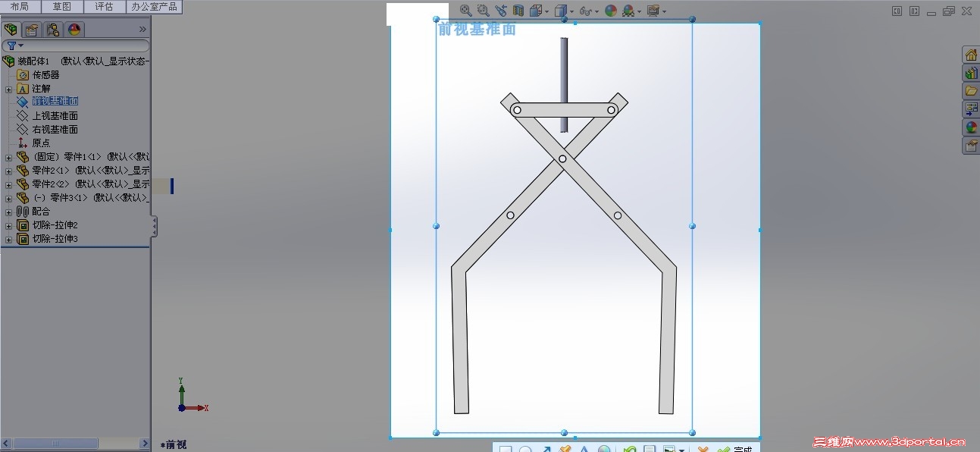This screenshot has width=980, height=452.
Task: Expand the (固定) 零件1<1> component
Action: click(9, 157)
